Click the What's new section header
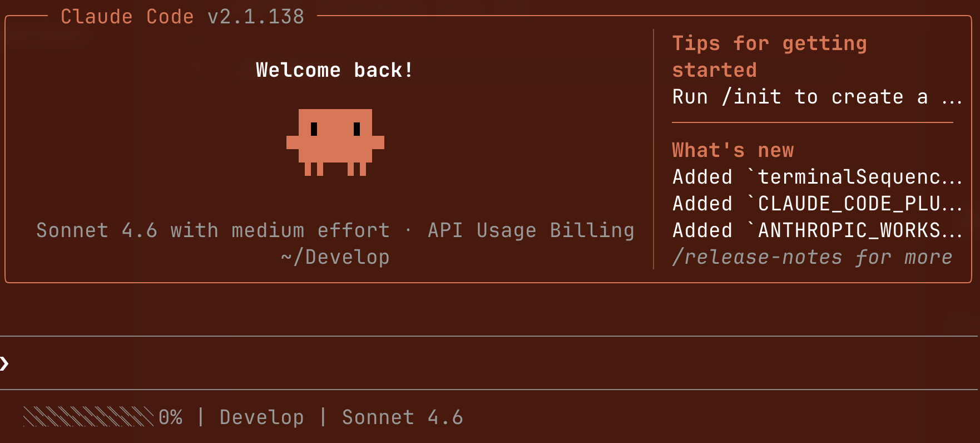 (733, 150)
